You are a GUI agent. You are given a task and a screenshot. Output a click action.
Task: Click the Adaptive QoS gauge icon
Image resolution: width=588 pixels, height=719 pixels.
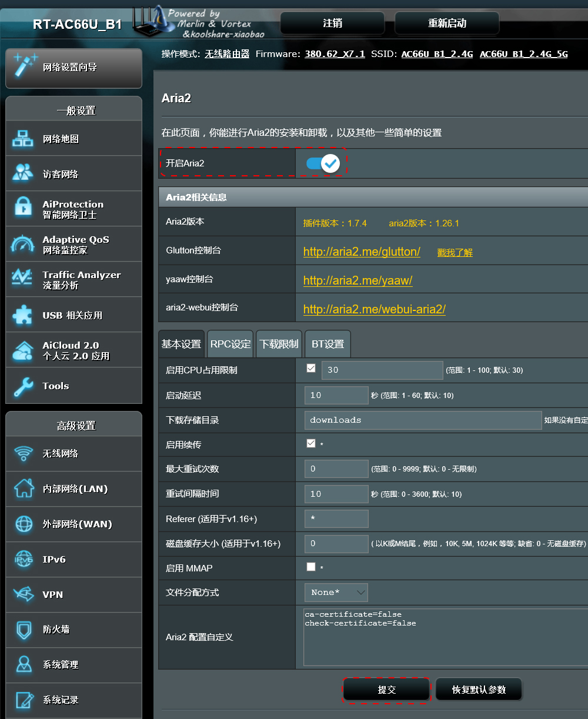tap(23, 245)
